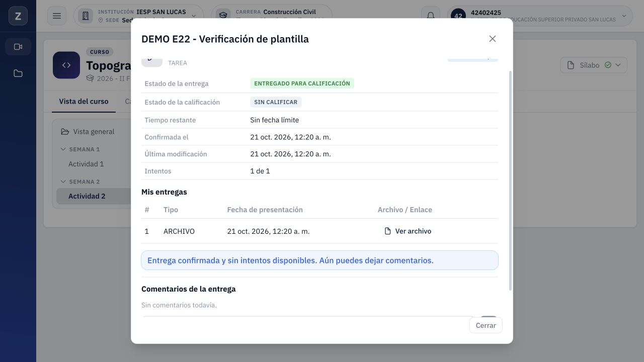Click the Cerrar button
Image resolution: width=644 pixels, height=362 pixels.
pyautogui.click(x=486, y=325)
